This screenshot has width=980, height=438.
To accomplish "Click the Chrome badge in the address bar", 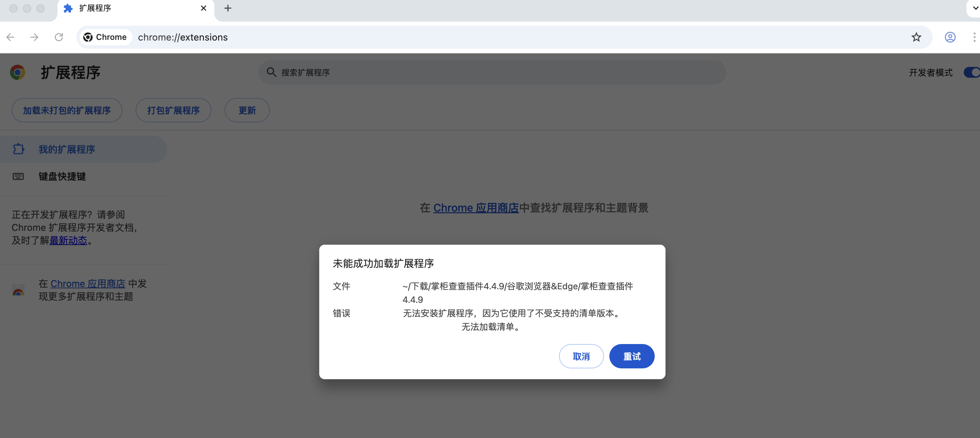I will (106, 37).
